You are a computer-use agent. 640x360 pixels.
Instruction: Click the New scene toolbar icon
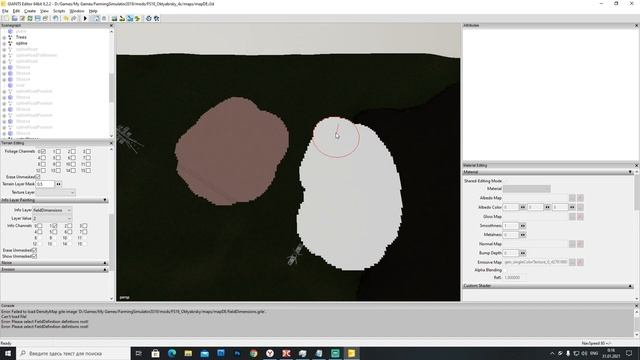click(x=6, y=18)
